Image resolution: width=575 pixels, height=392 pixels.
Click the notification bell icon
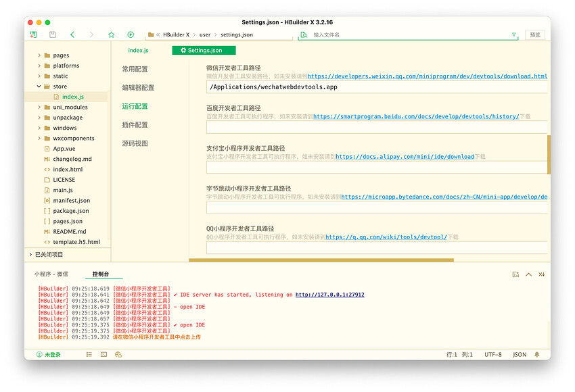click(537, 354)
